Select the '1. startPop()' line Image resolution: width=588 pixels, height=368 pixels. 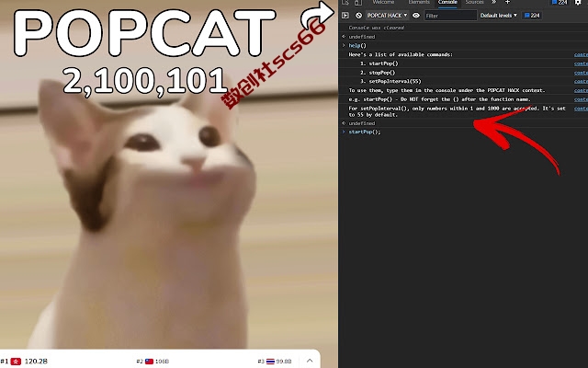click(379, 63)
